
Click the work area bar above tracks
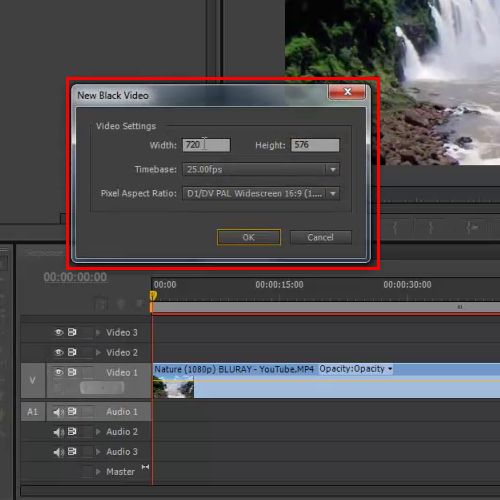pos(326,307)
